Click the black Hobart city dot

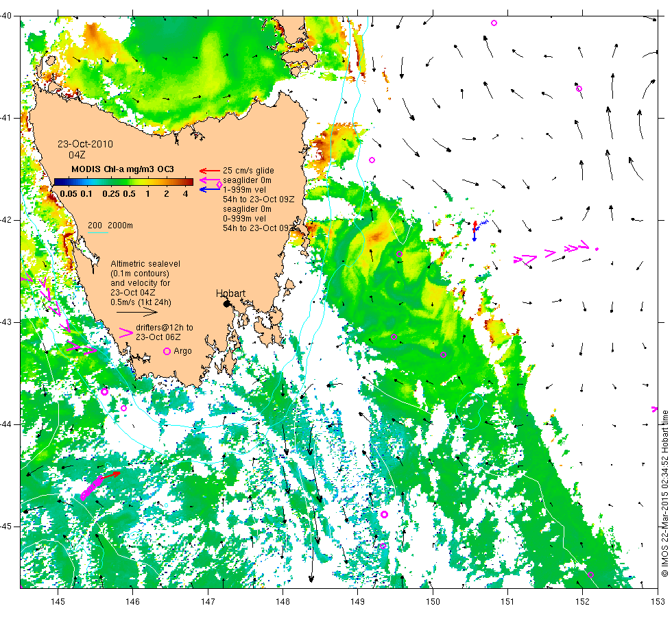pos(227,304)
